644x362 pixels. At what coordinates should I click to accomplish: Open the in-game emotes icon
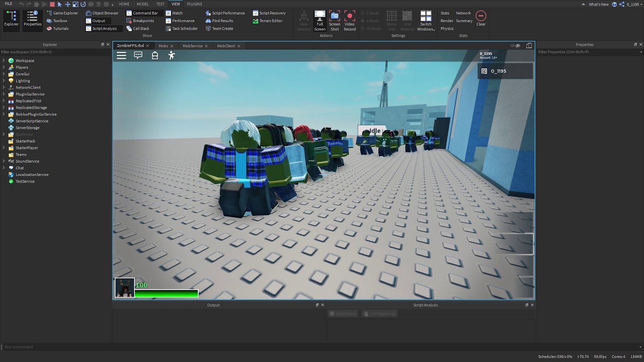tap(172, 56)
